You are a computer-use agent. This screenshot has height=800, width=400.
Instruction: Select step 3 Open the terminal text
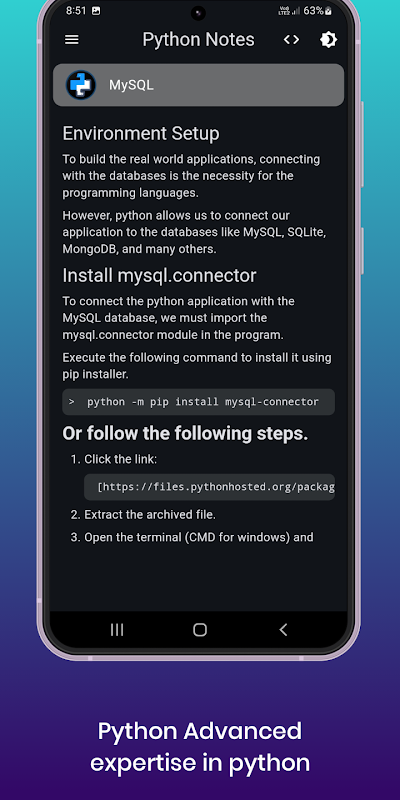pos(192,537)
